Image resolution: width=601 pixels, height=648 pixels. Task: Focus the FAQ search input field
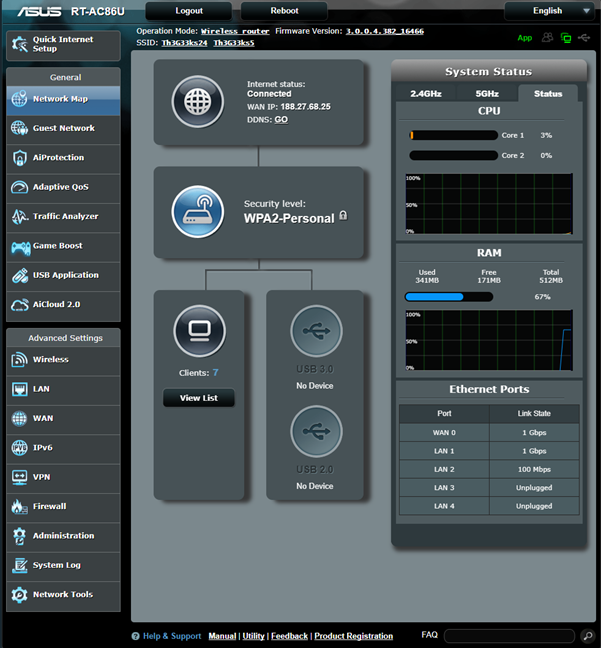coord(509,636)
